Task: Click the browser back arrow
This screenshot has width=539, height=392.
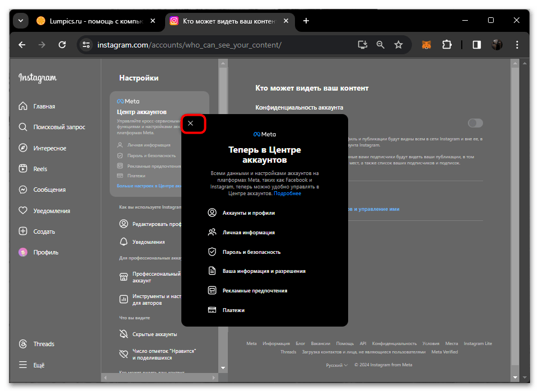Action: [x=22, y=45]
